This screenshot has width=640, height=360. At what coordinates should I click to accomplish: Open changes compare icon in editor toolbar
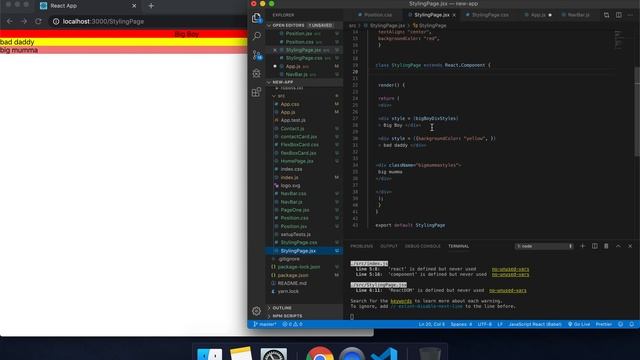coord(607,15)
